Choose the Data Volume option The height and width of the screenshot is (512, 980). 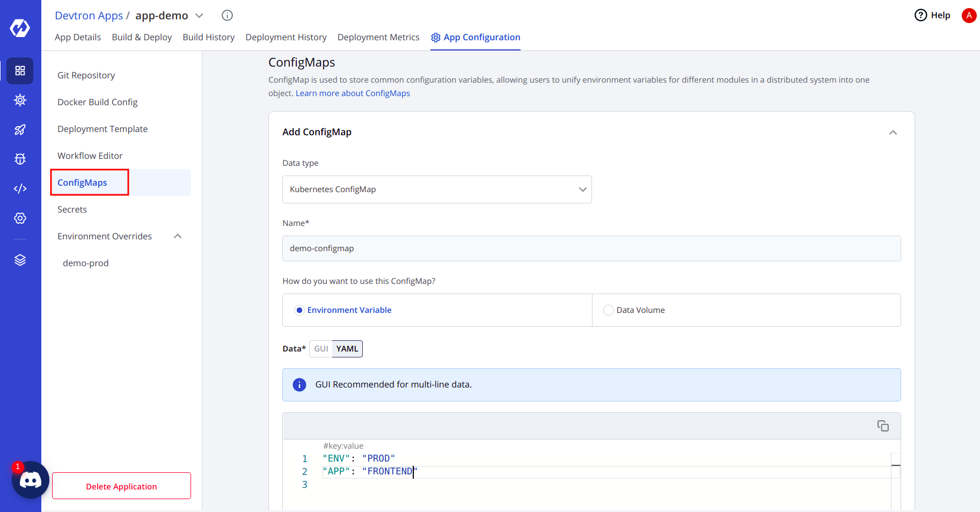pyautogui.click(x=608, y=310)
